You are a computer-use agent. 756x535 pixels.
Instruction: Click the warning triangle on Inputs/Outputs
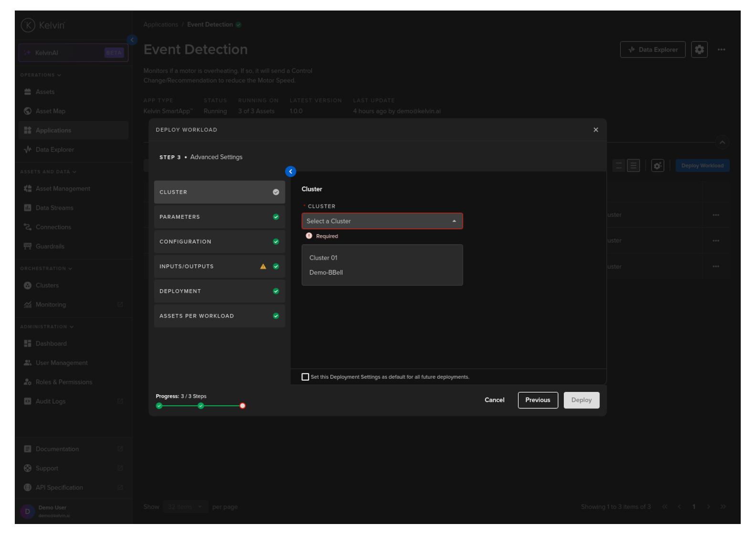(x=263, y=267)
